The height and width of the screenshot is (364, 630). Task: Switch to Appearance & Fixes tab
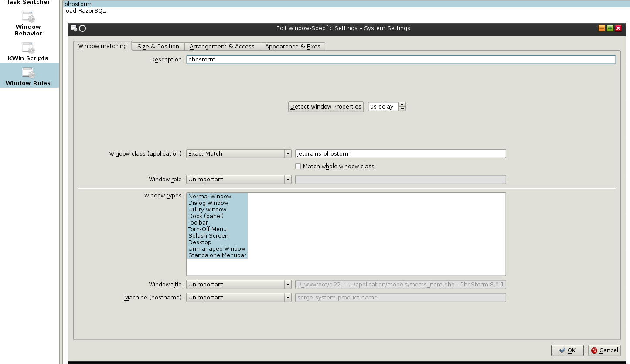[x=293, y=46]
